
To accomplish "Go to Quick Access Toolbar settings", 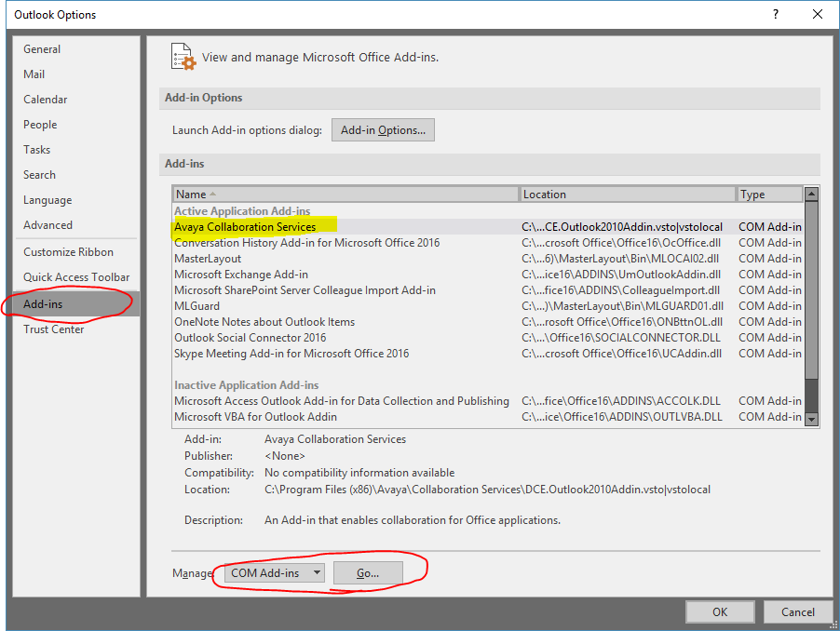I will (x=76, y=277).
